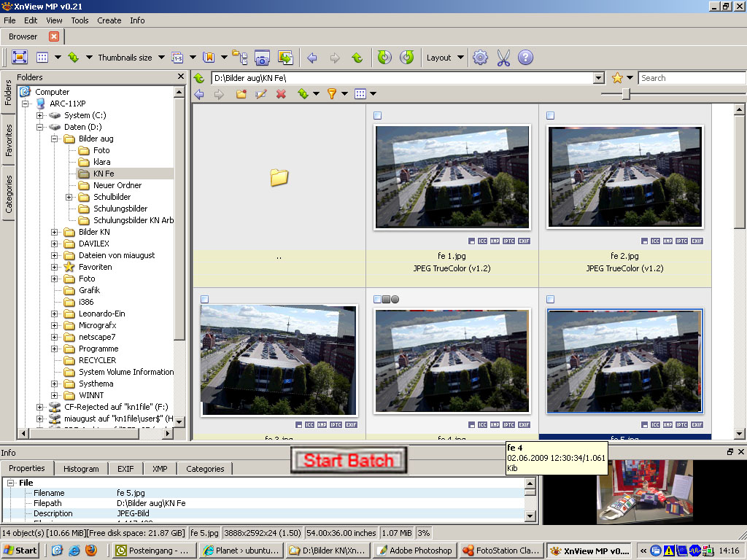Open the batch convert icon
This screenshot has width=747, height=560.
click(x=285, y=58)
